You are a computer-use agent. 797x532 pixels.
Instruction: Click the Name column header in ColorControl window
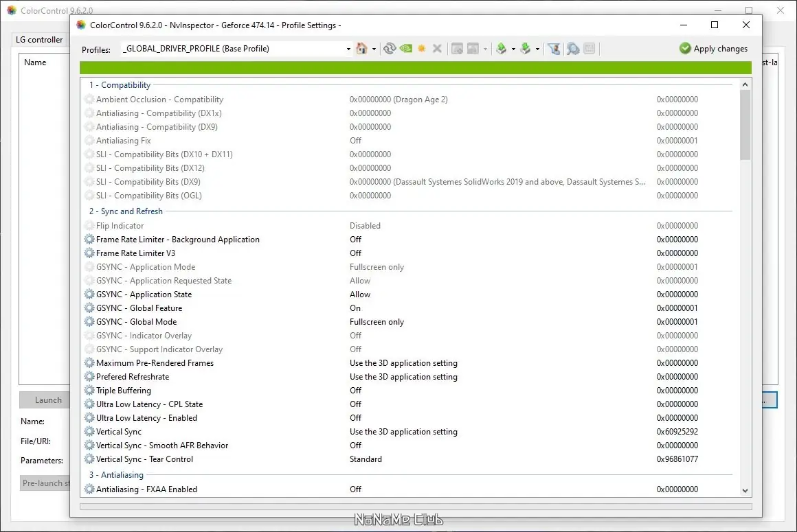[35, 62]
